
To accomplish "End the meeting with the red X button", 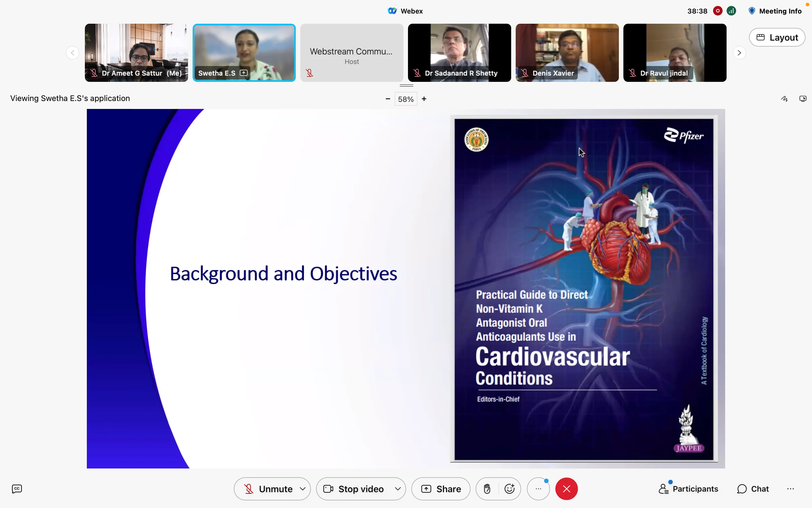I will click(566, 489).
